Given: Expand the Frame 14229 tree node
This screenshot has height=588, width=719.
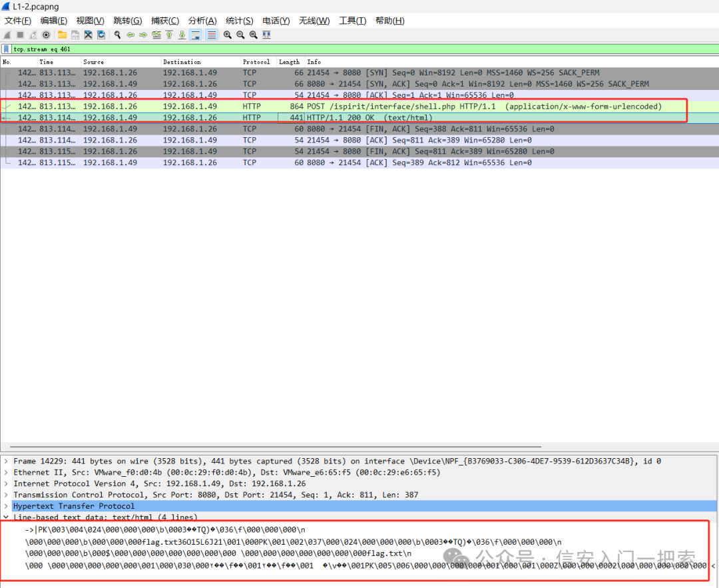Looking at the screenshot, I should [6, 461].
